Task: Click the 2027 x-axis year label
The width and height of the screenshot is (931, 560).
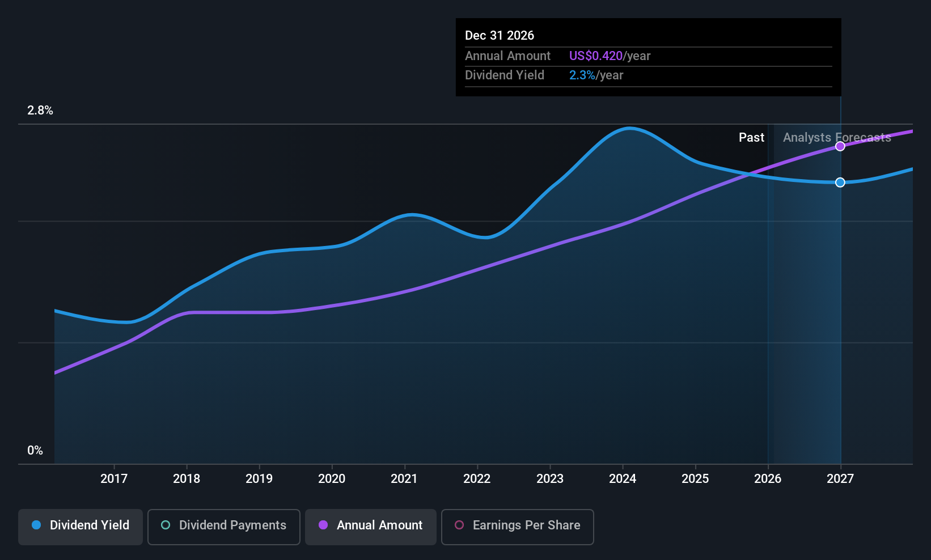Action: (840, 479)
